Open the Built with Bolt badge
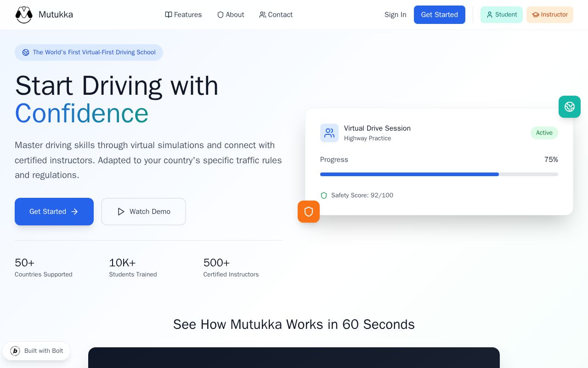Screen dimensions: 588x368 point(36,351)
